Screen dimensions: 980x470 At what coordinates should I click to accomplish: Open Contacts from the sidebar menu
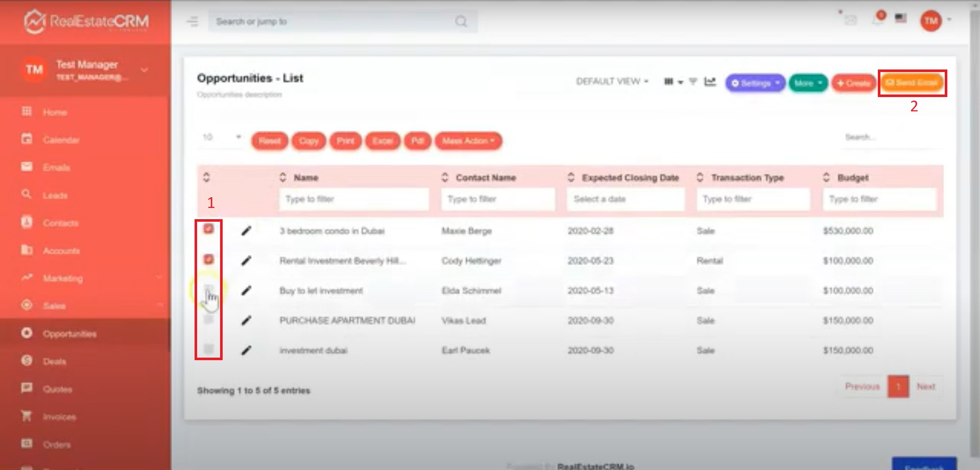tap(60, 223)
